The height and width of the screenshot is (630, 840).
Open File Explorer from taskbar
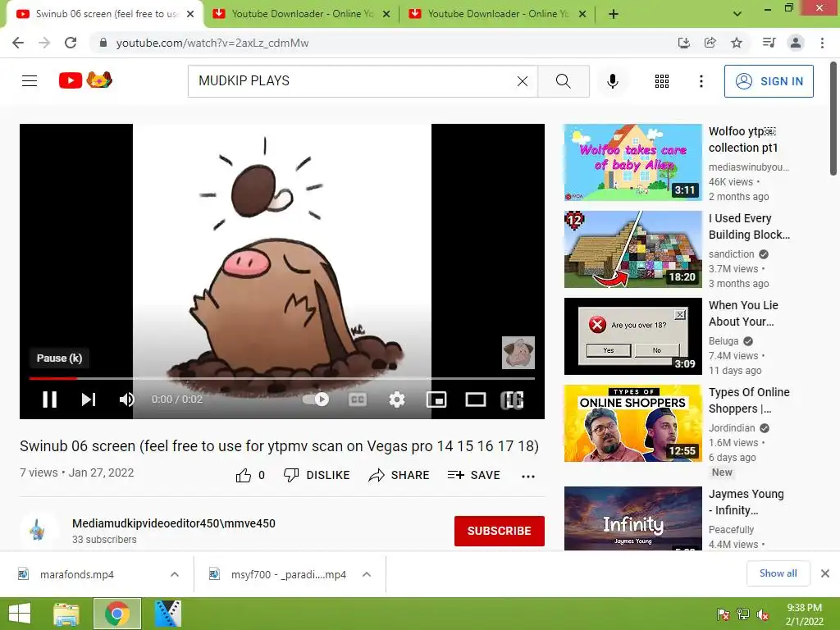click(x=66, y=614)
